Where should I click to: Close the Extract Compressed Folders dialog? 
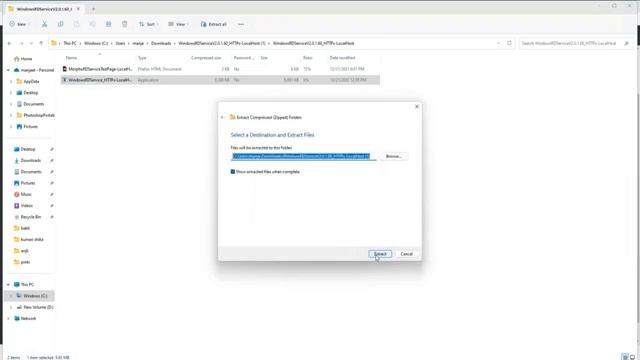417,107
